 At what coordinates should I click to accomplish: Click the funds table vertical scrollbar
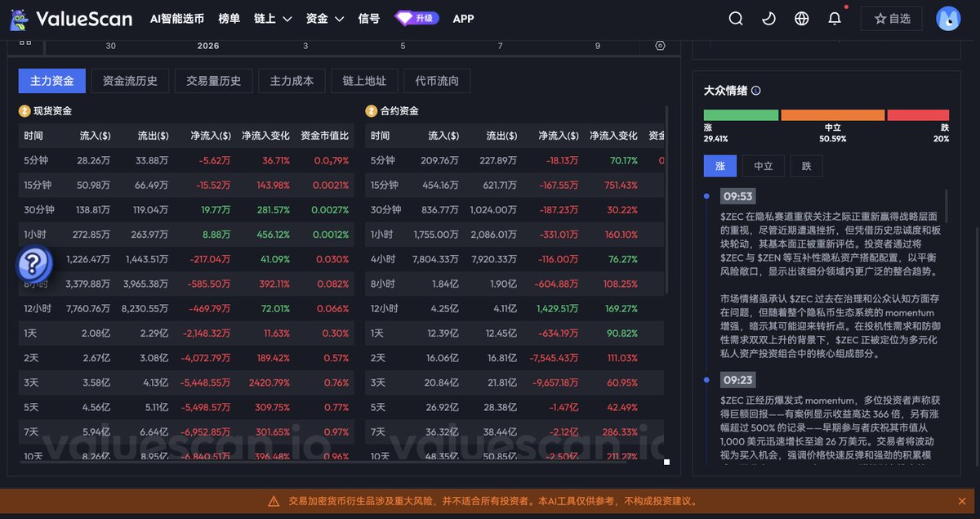tap(666, 200)
